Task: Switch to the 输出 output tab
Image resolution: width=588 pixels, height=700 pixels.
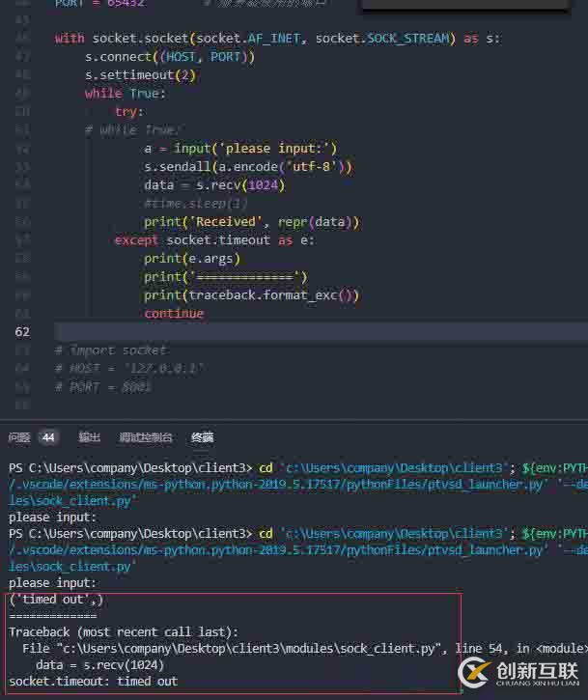Action: pos(89,437)
